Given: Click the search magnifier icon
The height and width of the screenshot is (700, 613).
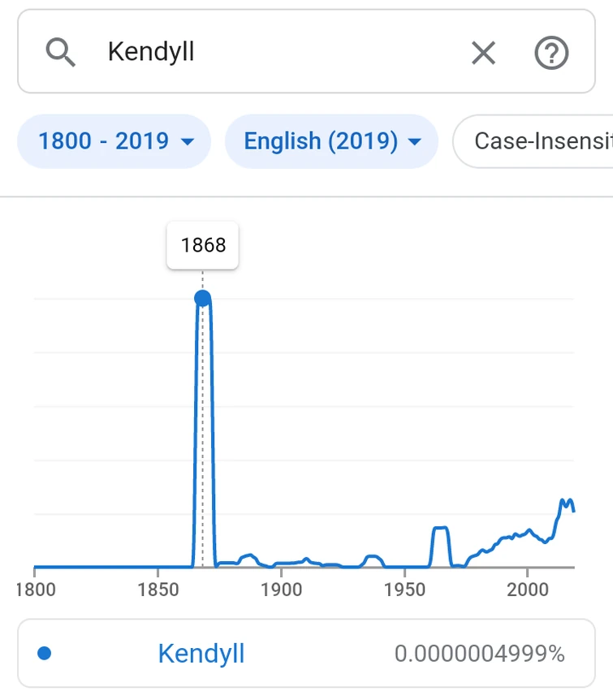Looking at the screenshot, I should (x=60, y=52).
